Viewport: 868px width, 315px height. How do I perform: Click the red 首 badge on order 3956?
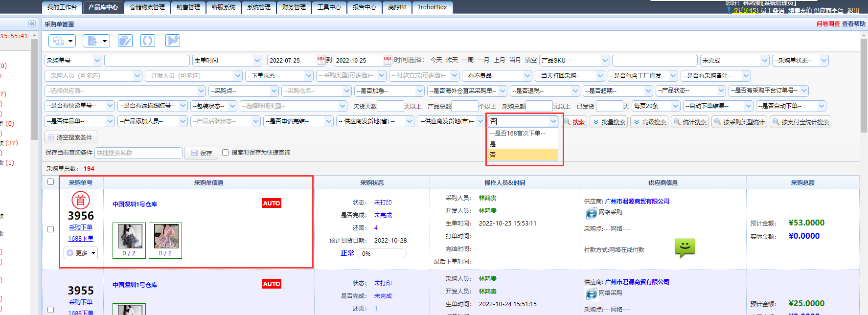coord(81,200)
